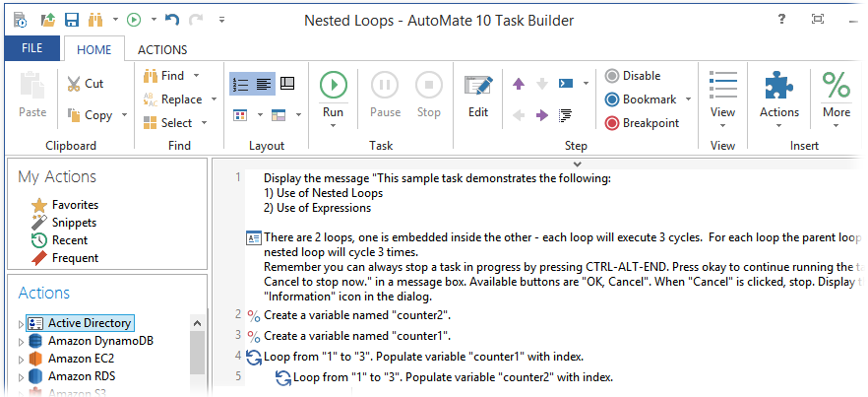
Task: Open the Bookmark dropdown arrow
Action: point(688,99)
